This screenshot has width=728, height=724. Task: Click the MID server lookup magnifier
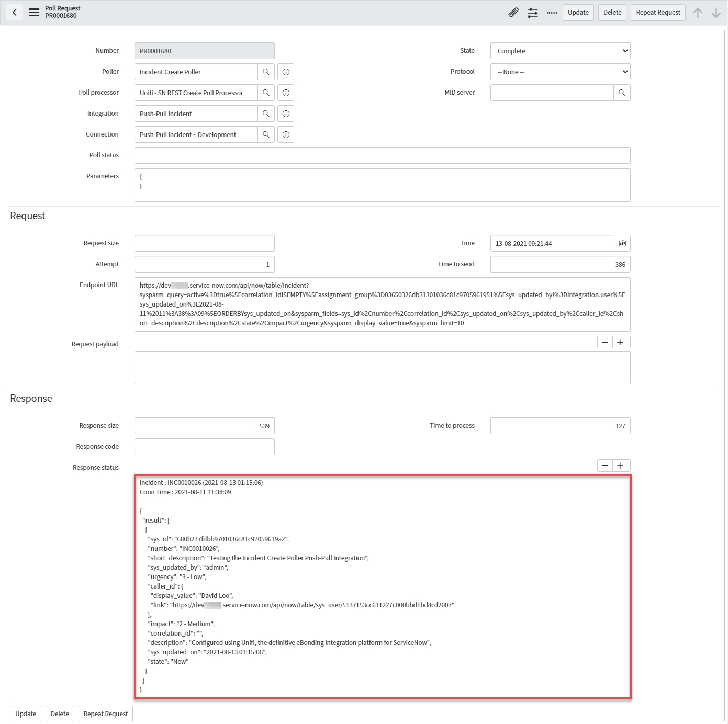pos(622,93)
